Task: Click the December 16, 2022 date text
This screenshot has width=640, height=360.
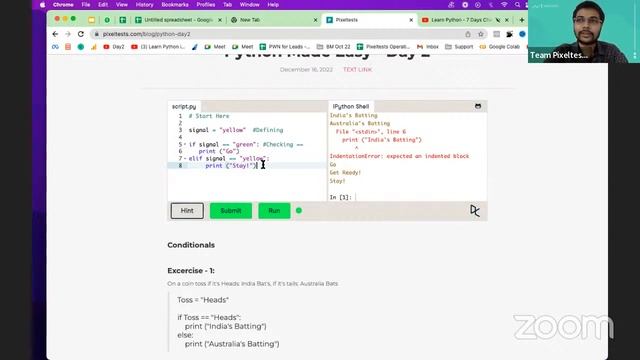Action: pos(306,70)
